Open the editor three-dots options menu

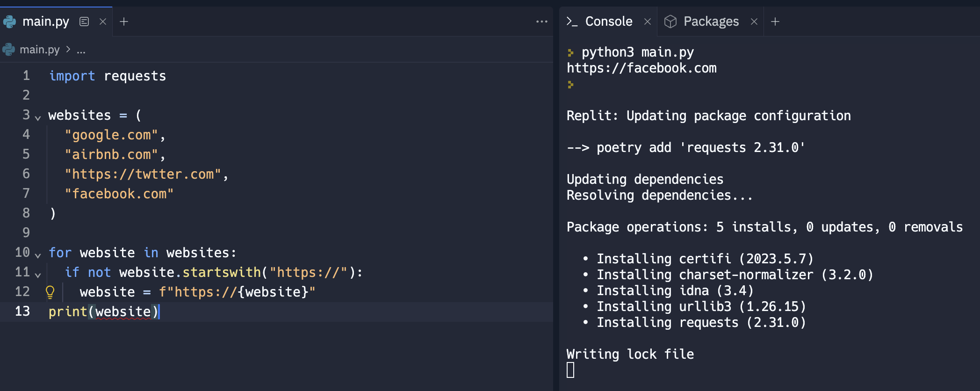pos(541,22)
